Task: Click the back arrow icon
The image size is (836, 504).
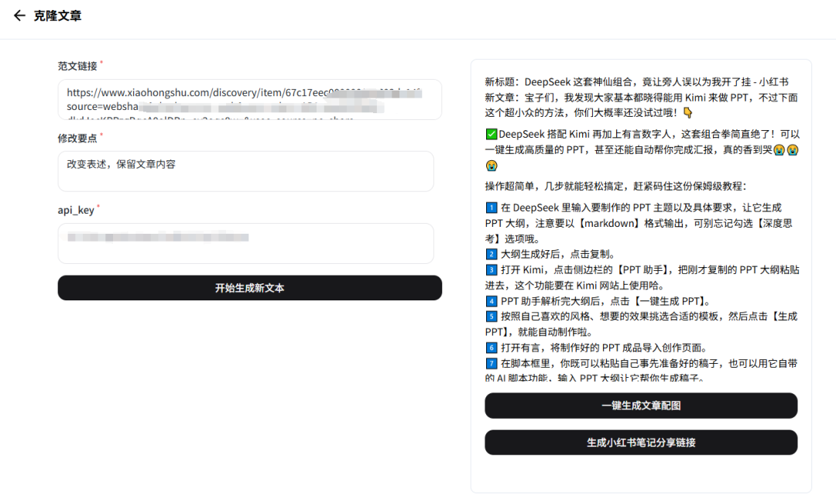Action: click(x=19, y=15)
